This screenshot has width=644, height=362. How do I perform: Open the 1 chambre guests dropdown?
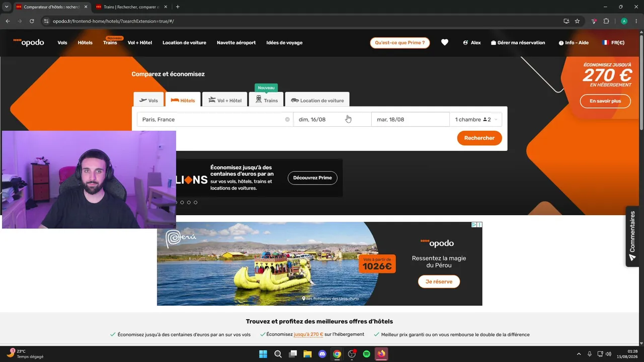pyautogui.click(x=476, y=119)
